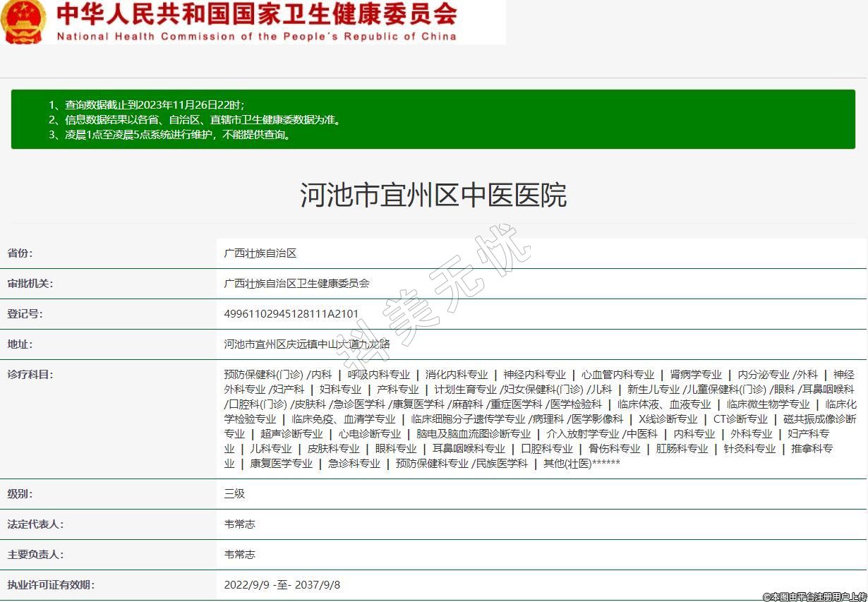The height and width of the screenshot is (602, 868).
Task: Select the license validity dates 2022/9/9 - 2037/9/8
Action: pos(282,585)
